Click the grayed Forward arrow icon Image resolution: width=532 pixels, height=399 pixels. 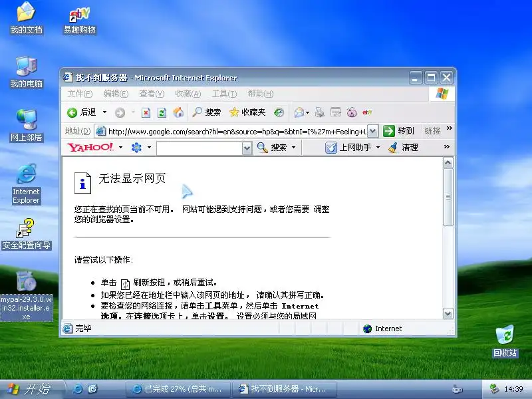click(x=120, y=112)
